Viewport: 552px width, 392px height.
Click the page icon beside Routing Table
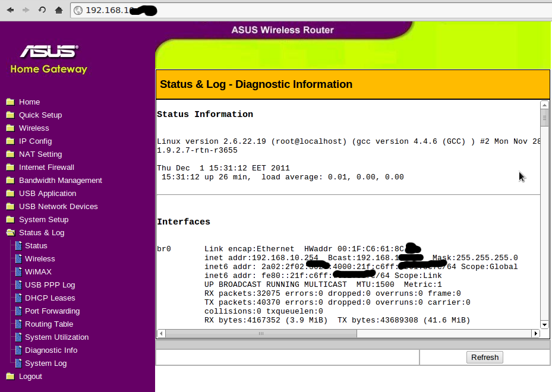18,324
